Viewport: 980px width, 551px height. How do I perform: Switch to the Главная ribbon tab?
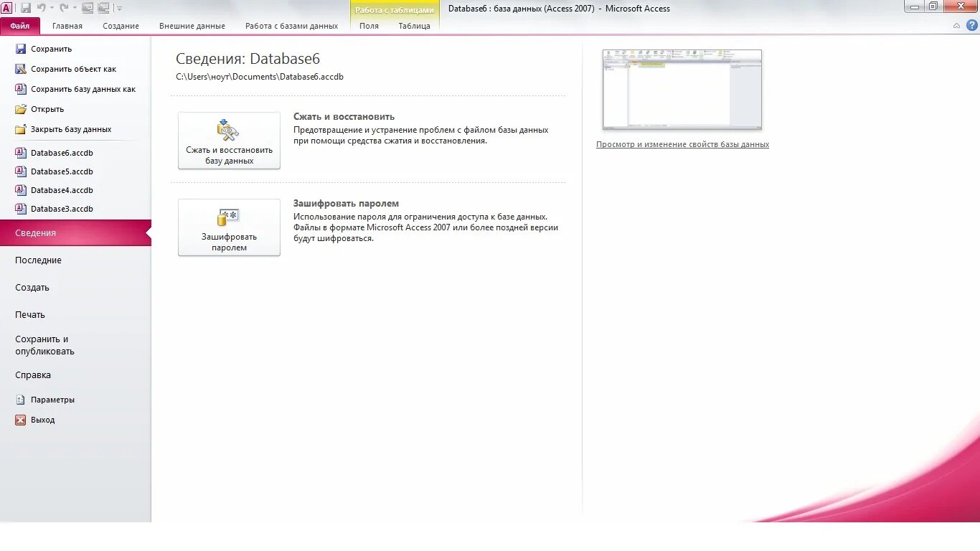click(67, 26)
